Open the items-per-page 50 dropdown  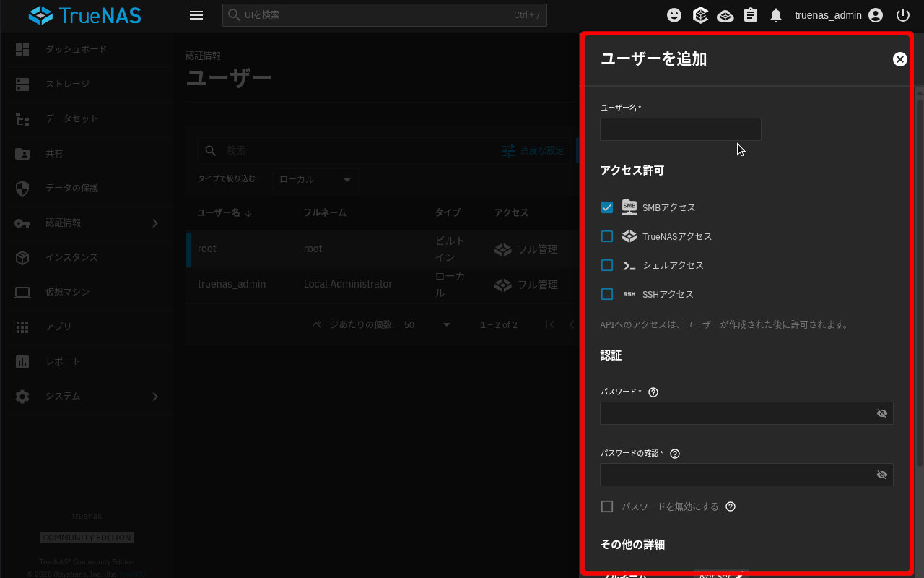click(427, 325)
